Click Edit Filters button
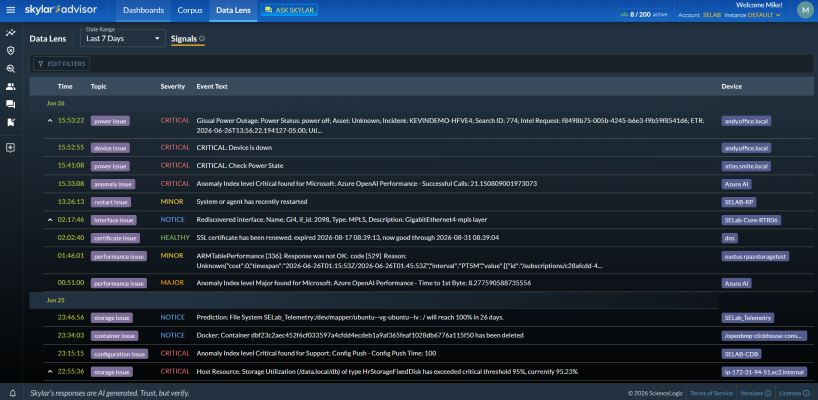 pos(62,64)
